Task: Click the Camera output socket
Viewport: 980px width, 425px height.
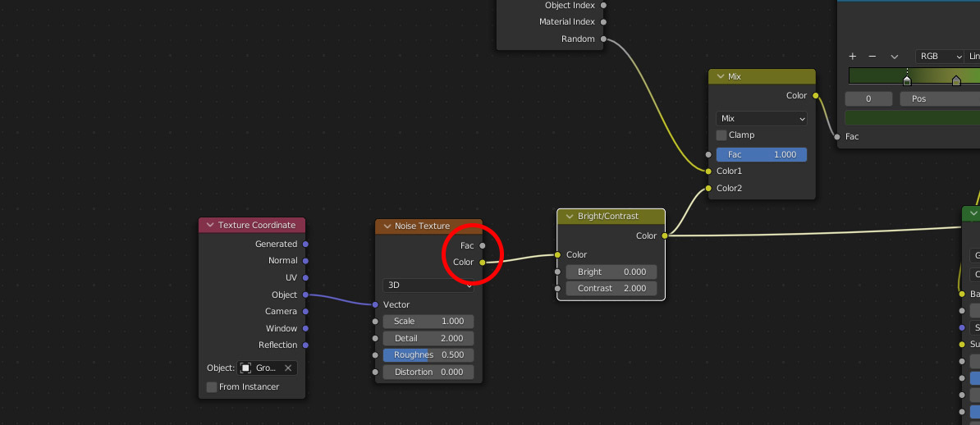Action: 305,311
